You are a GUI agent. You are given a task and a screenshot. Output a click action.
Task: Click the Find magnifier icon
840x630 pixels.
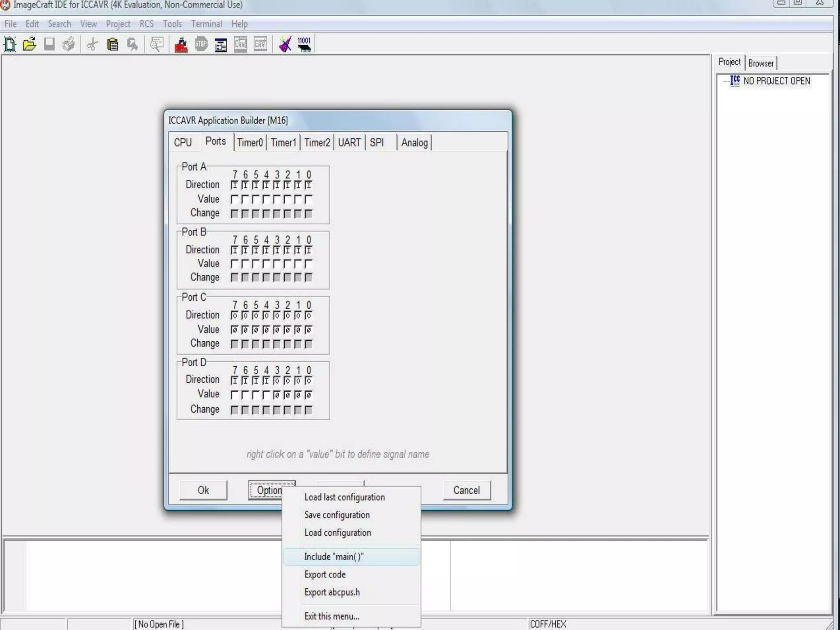[157, 44]
